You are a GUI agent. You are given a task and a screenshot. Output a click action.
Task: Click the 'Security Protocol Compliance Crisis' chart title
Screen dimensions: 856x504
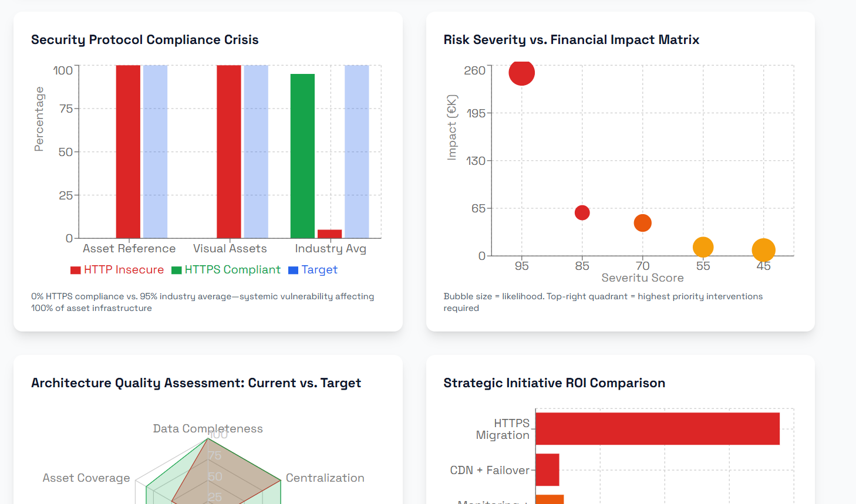(x=145, y=40)
